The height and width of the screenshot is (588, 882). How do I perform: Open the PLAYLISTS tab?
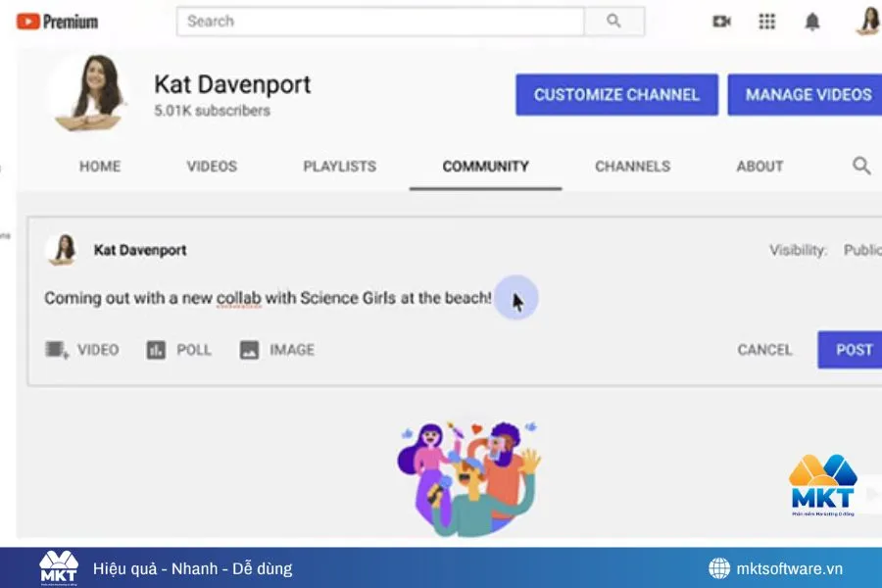pos(339,167)
